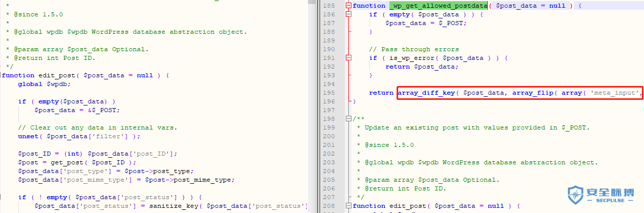Click '@since 1.5.0' on line 201
The height and width of the screenshot is (213, 644).
click(x=389, y=145)
